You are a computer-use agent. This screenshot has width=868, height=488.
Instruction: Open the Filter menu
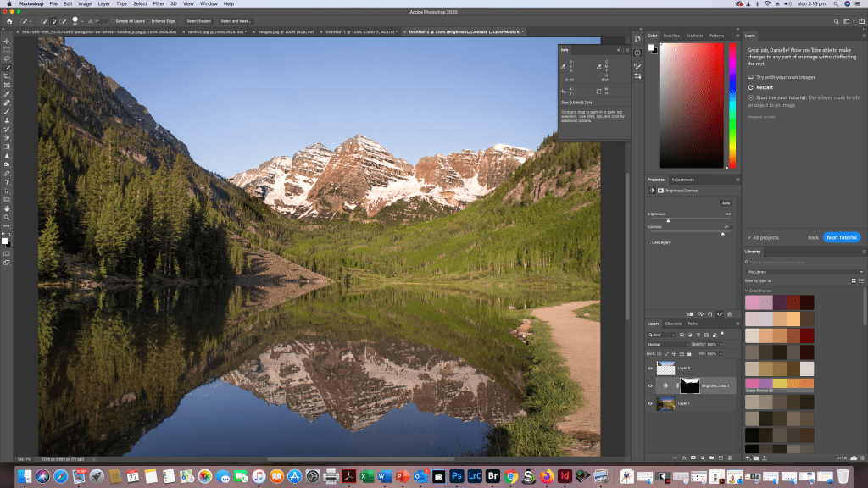click(x=159, y=3)
